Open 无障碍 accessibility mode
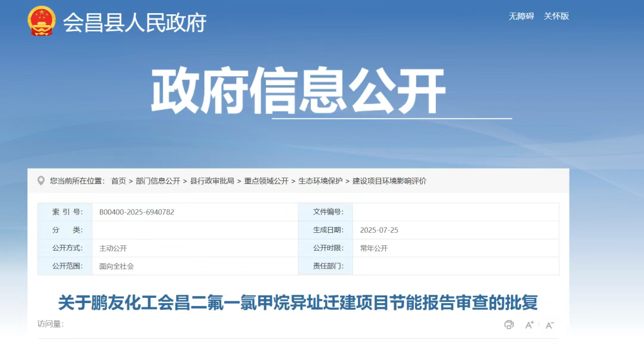This screenshot has width=644, height=349. (521, 16)
